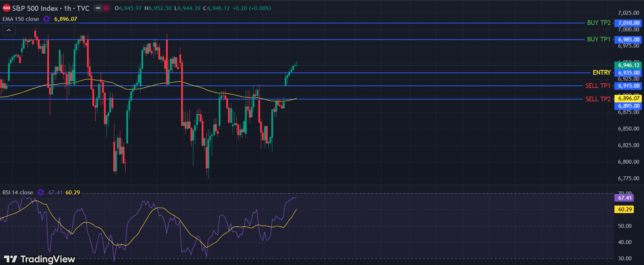This screenshot has height=265, width=644.
Task: Click the red S&P 500 symbol logo
Action: point(6,8)
